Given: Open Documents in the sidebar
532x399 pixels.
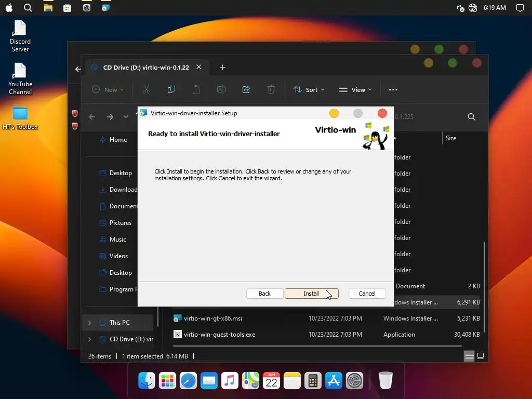Looking at the screenshot, I should click(118, 206).
